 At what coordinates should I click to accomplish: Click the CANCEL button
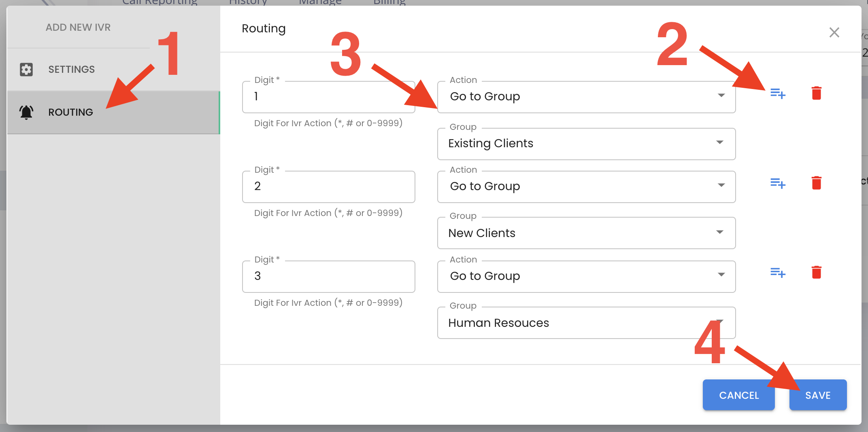coord(738,395)
